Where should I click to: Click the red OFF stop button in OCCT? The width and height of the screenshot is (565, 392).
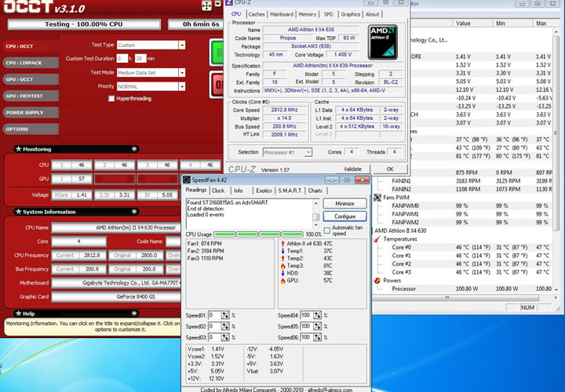tap(217, 85)
